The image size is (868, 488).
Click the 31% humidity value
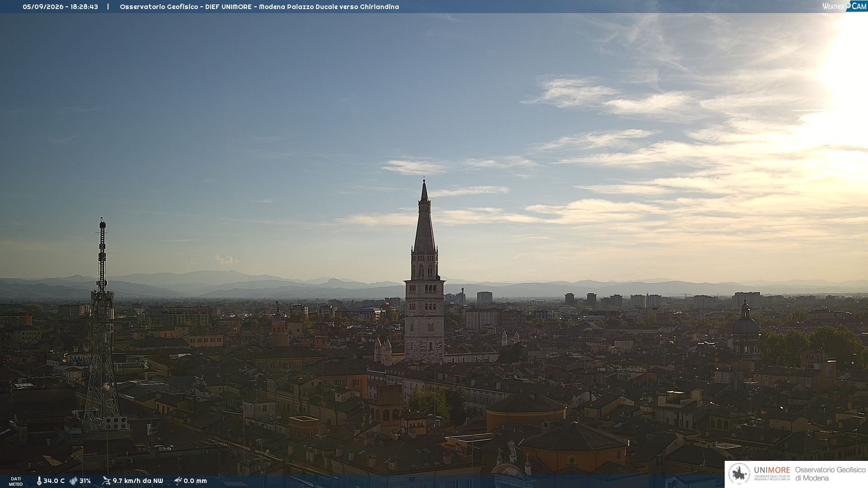coord(85,481)
